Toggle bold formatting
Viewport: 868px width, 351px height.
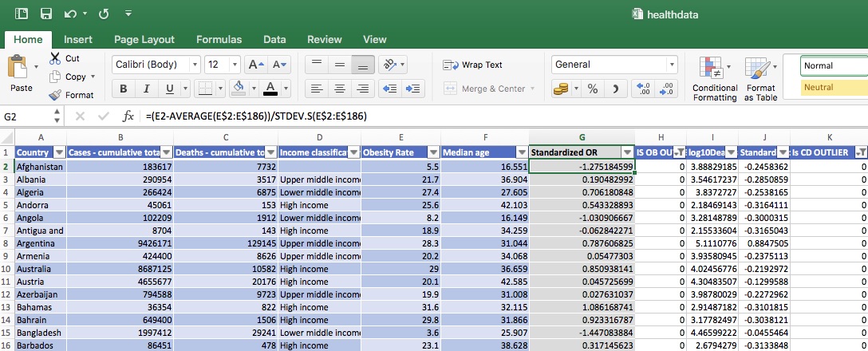(x=124, y=89)
